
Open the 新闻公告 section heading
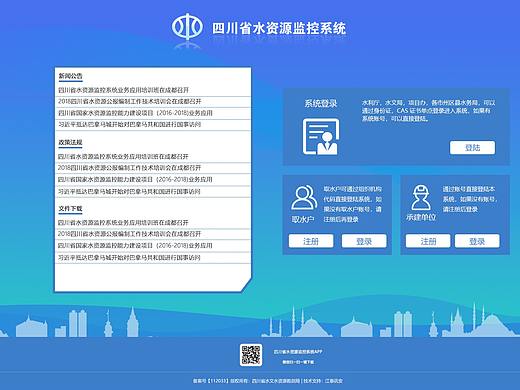[70, 76]
